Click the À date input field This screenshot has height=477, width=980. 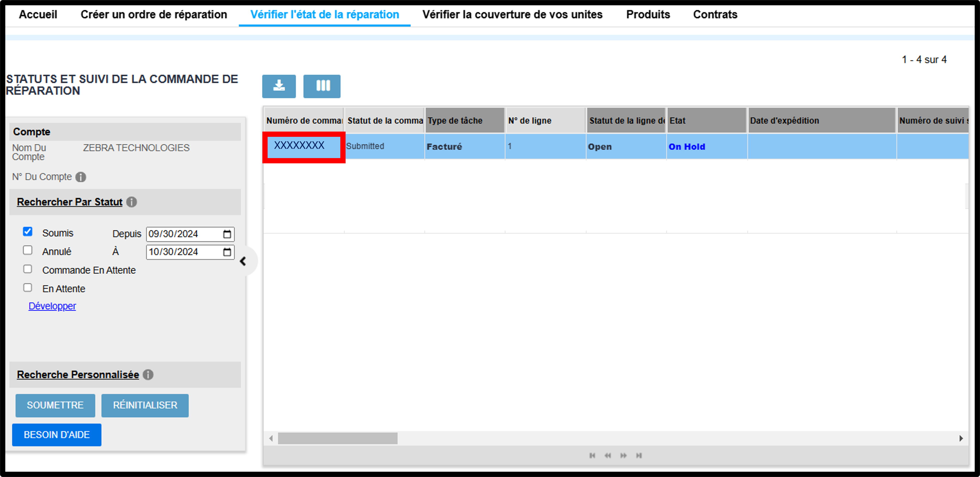tap(190, 252)
